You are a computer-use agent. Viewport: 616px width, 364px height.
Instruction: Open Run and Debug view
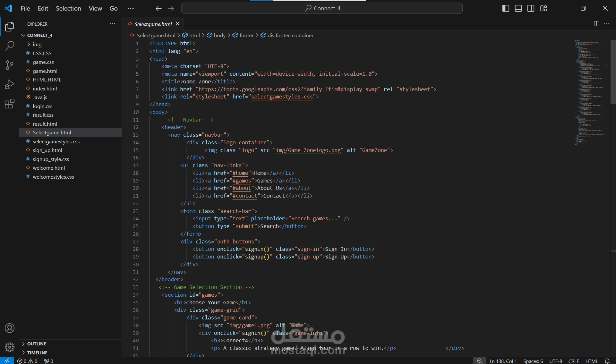[x=10, y=84]
